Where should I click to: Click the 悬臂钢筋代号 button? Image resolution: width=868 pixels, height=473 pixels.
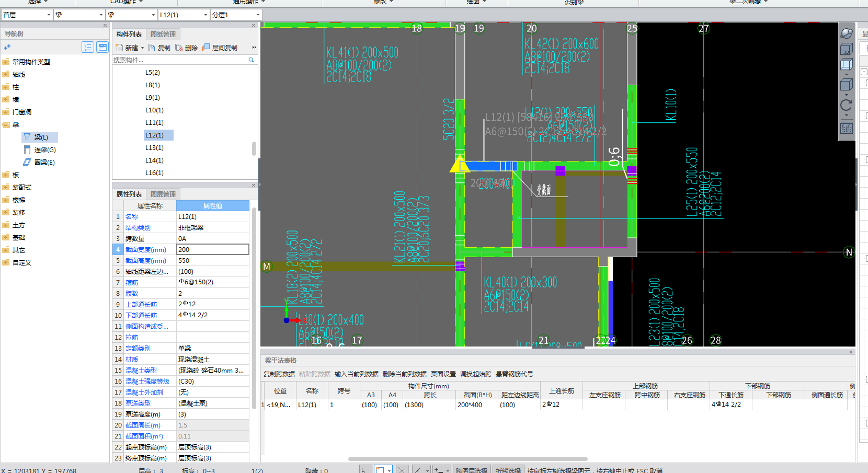[x=515, y=374]
